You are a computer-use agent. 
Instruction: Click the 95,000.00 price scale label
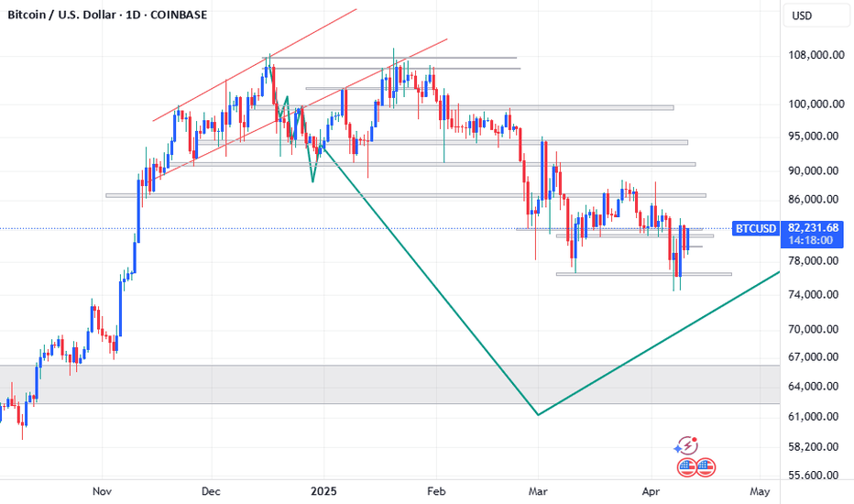pos(813,137)
